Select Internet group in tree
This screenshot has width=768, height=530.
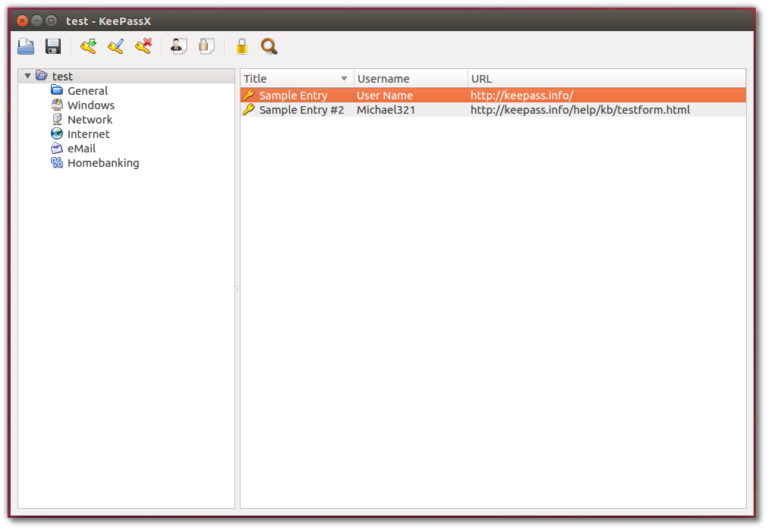(x=88, y=134)
